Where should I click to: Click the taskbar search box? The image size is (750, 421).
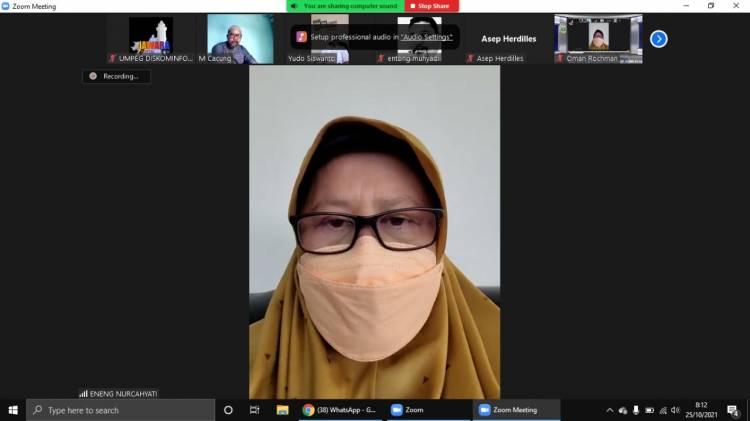coord(120,410)
